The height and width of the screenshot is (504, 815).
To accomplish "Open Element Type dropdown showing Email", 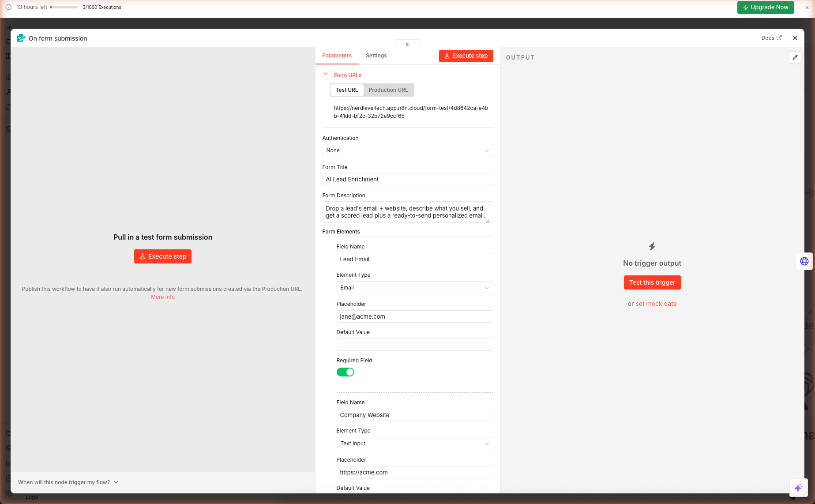I will tap(414, 288).
